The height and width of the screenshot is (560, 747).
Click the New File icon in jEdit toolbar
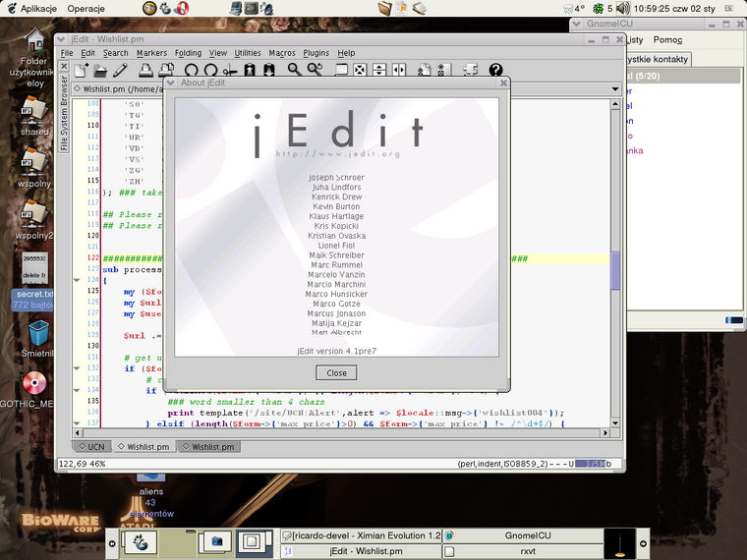[x=82, y=70]
